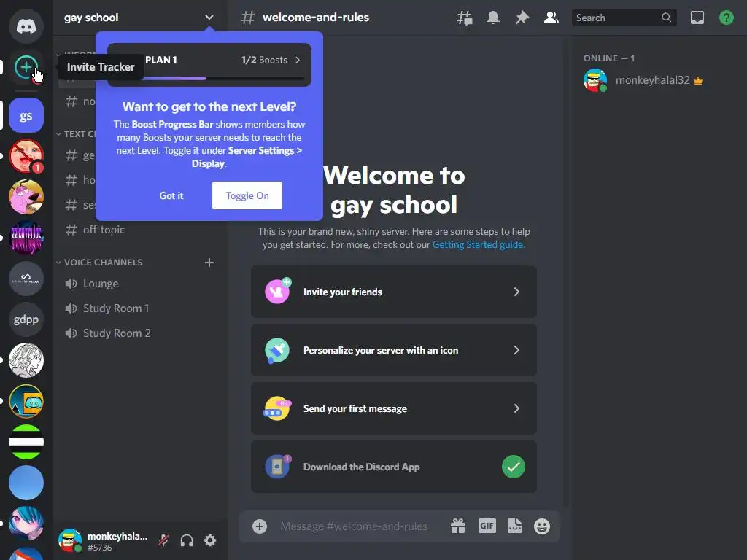Open the blue-haired anime avatar server
Viewport: 747px width, 560px height.
click(26, 524)
